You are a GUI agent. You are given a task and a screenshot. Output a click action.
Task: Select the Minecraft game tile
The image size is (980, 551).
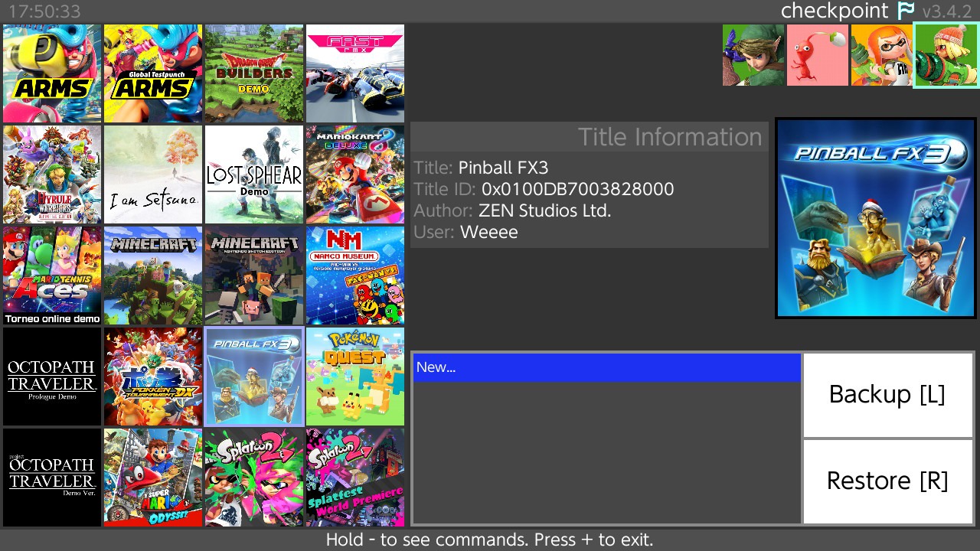pos(153,275)
